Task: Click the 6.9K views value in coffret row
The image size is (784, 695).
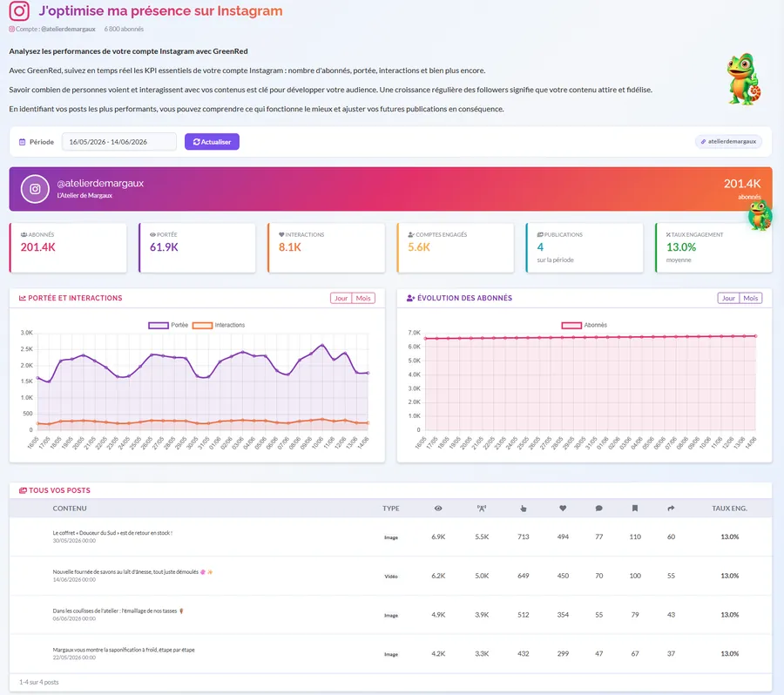Action: tap(438, 537)
